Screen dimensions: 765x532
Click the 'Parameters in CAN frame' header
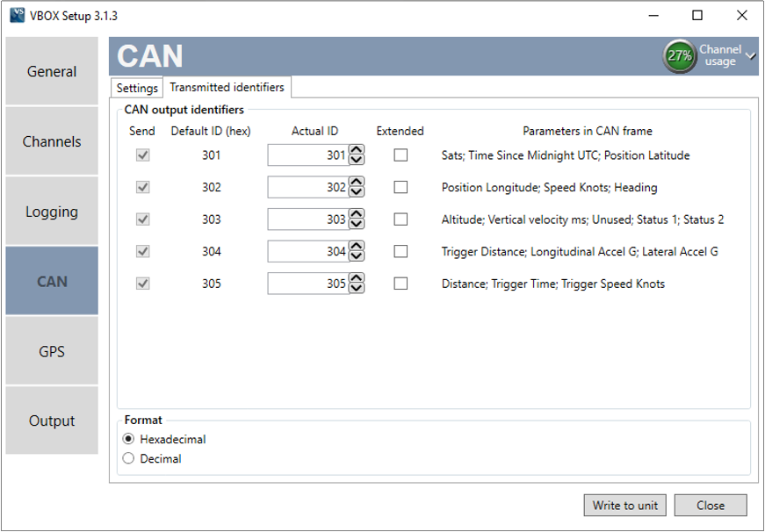(588, 131)
